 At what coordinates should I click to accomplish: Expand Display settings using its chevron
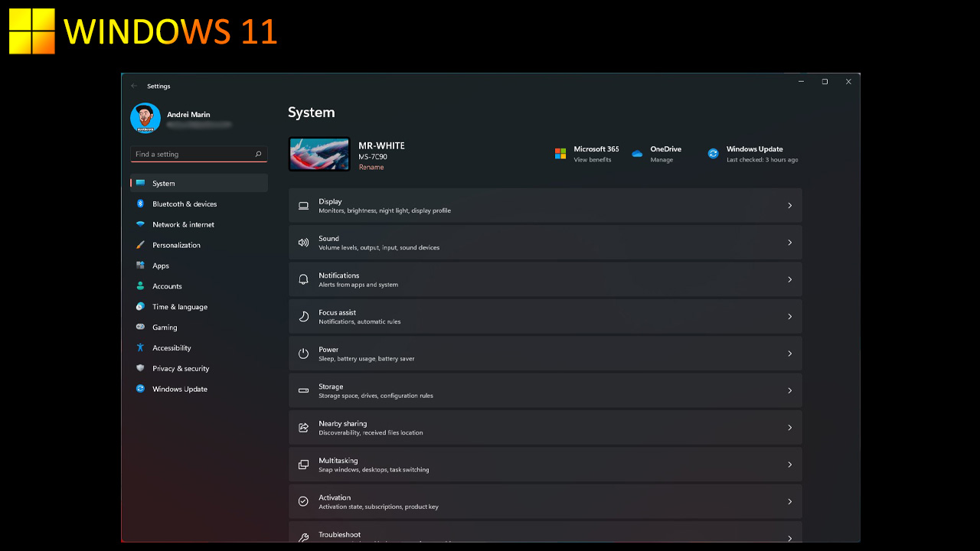tap(789, 206)
